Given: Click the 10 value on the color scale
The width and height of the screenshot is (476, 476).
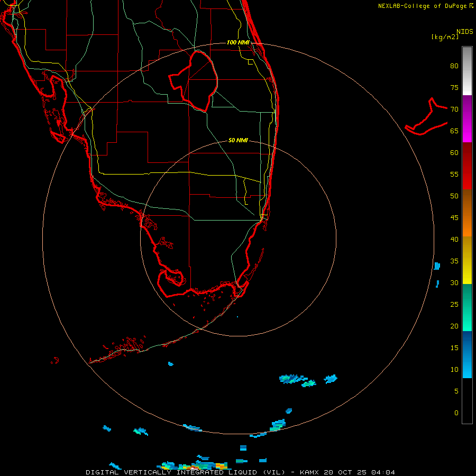Looking at the screenshot, I should pos(454,370).
